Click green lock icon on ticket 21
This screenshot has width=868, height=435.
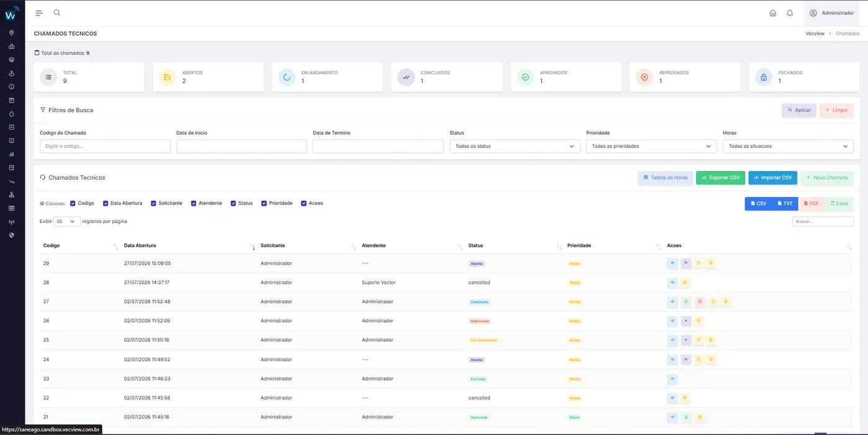tap(686, 417)
